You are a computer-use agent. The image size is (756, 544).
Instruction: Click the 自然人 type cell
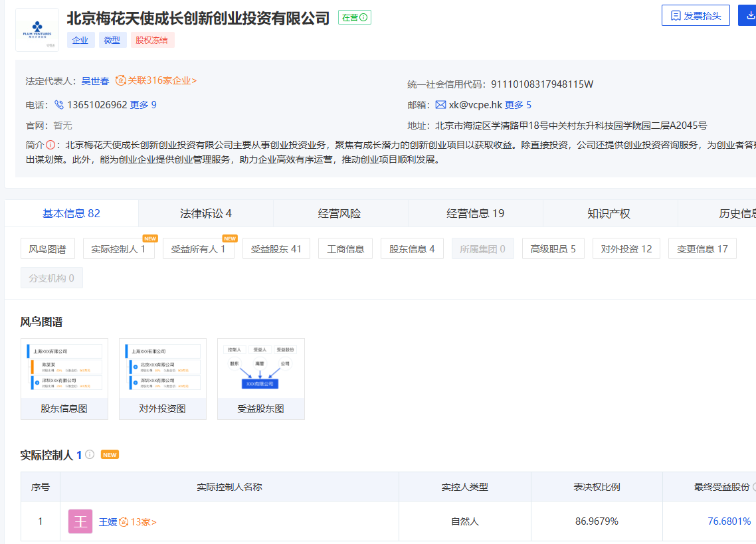(x=465, y=521)
